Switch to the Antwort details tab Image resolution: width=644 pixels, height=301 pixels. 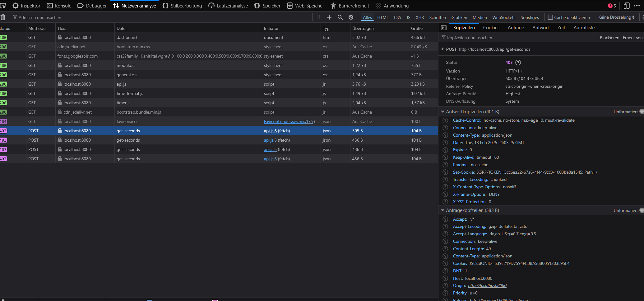tap(540, 28)
